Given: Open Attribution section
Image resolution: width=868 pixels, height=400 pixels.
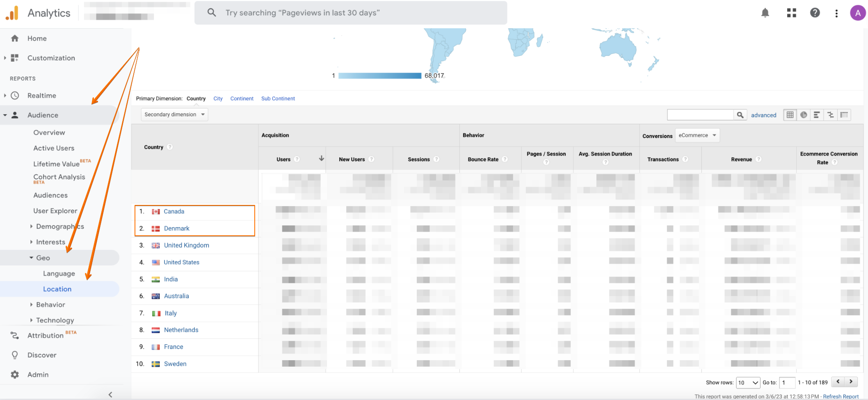Looking at the screenshot, I should (x=45, y=336).
